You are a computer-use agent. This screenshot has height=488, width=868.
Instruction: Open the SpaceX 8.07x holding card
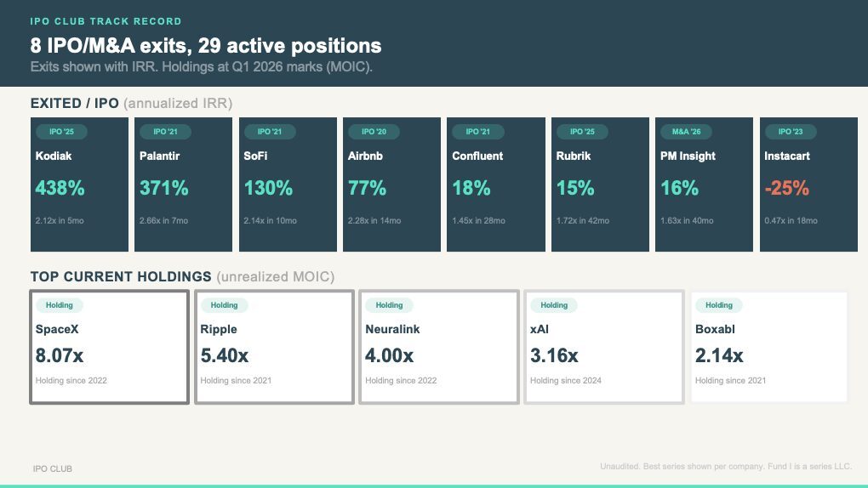click(x=109, y=347)
